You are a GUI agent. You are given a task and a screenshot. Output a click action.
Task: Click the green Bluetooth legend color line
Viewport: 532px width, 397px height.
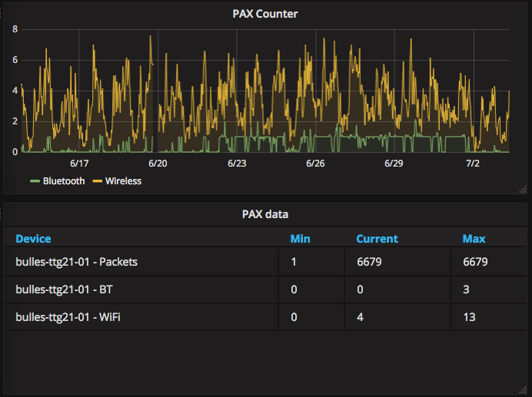click(35, 181)
